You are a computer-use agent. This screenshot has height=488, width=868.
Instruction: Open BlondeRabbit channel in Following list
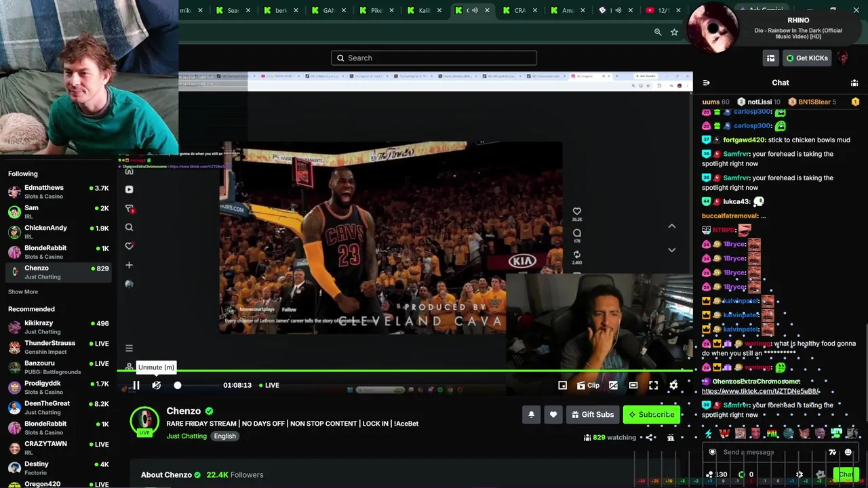pos(58,252)
